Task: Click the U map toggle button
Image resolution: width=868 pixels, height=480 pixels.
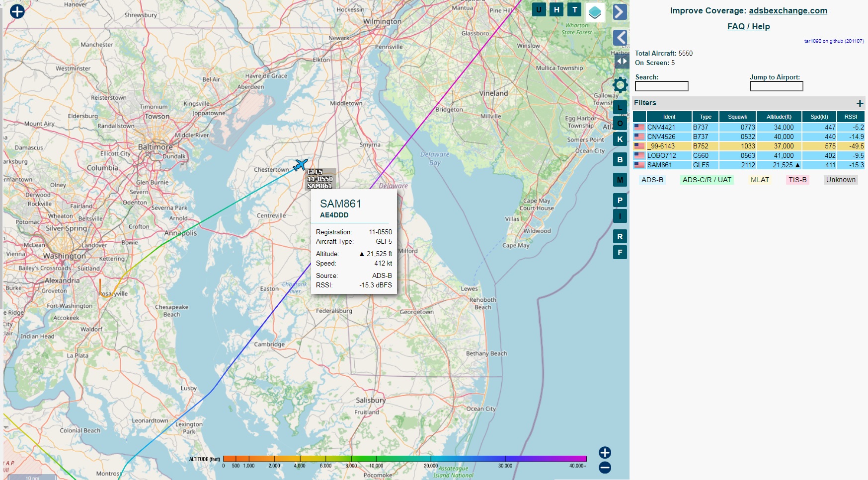Action: tap(539, 9)
